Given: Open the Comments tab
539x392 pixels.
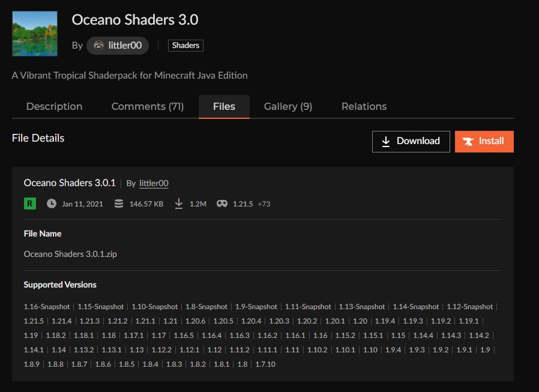Looking at the screenshot, I should coord(147,106).
